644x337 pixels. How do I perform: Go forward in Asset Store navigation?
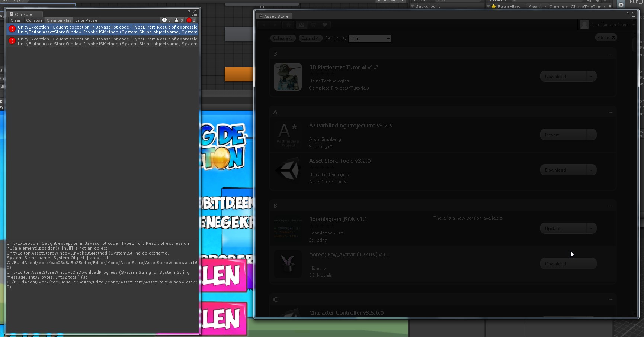coord(275,25)
